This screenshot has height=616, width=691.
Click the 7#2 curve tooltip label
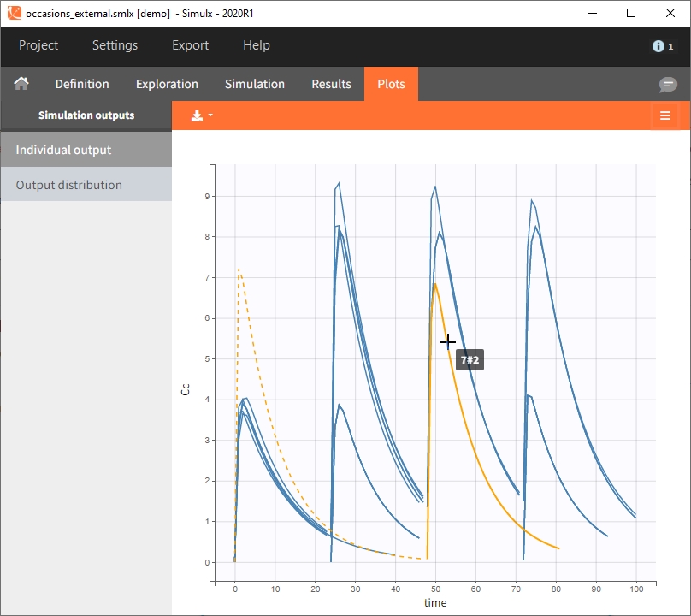pyautogui.click(x=470, y=360)
